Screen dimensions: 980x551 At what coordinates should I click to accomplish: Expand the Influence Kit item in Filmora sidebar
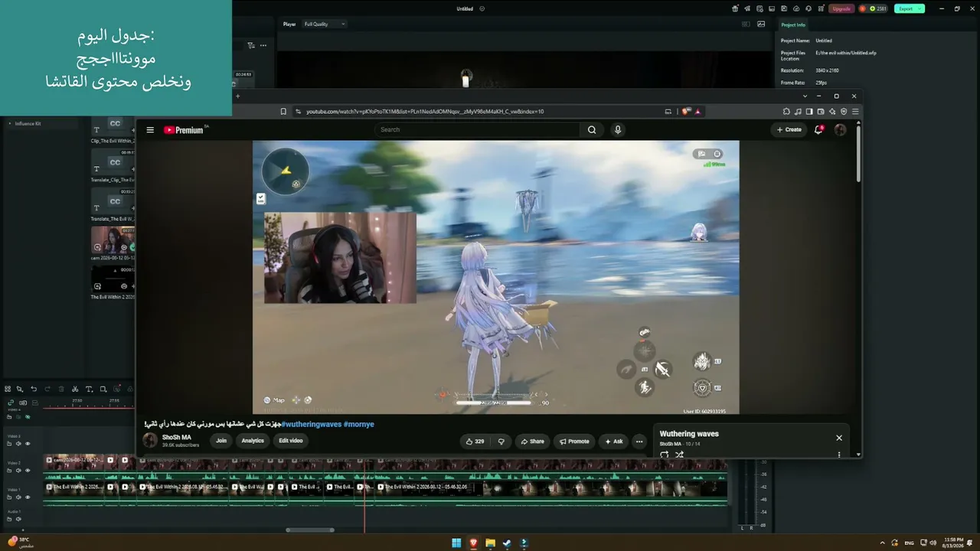click(x=10, y=124)
